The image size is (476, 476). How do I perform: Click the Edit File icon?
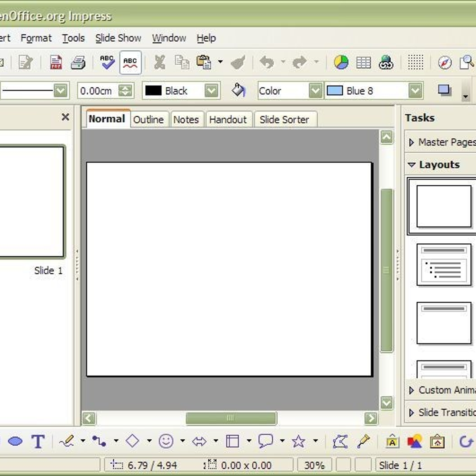26,62
